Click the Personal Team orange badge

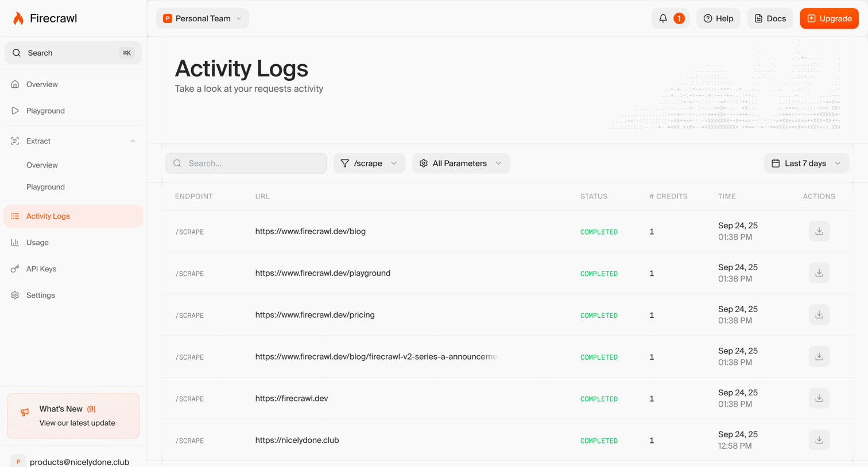click(168, 18)
